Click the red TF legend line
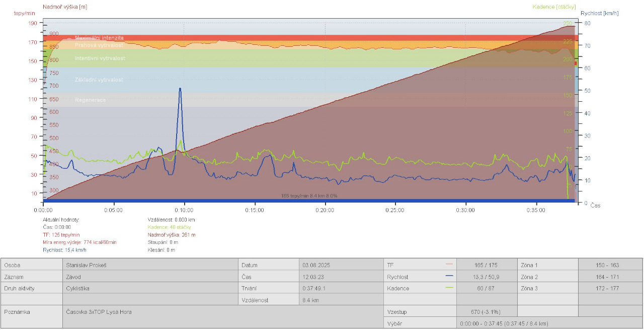Viewport: 644px width, 330px height. coord(449,264)
